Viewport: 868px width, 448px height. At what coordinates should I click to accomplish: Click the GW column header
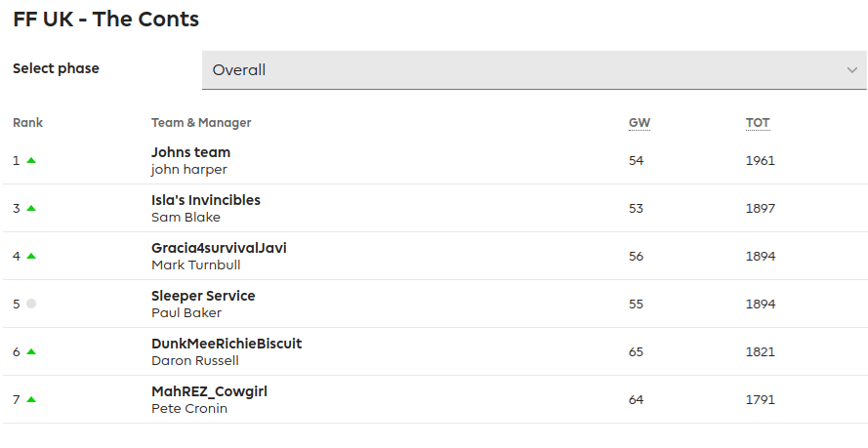(640, 123)
